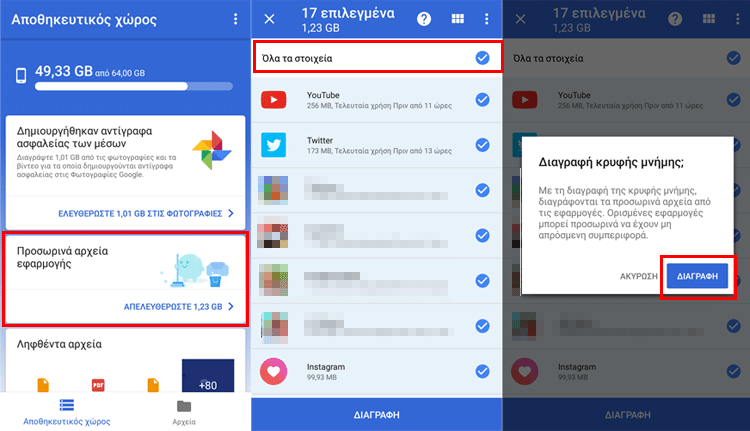Expand chevron after ΑΠΕΛΕΥΘΕΡΩΣΤΕ 1,23 GB

[x=231, y=307]
